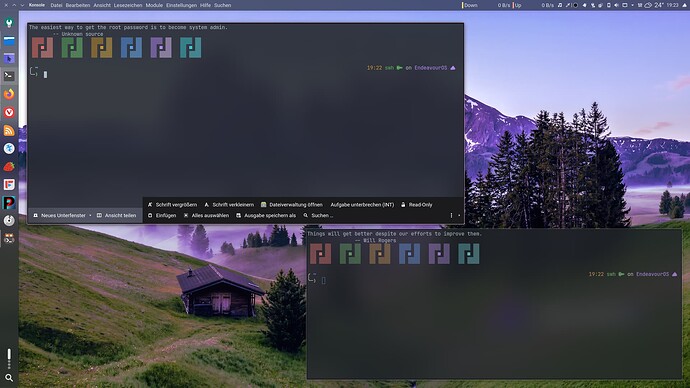Launch Vivaldi from the dock
Image resolution: width=690 pixels, height=388 pixels.
point(9,112)
